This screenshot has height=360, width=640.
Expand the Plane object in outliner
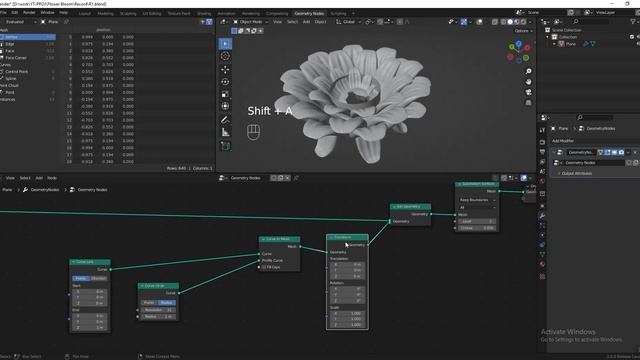point(554,44)
